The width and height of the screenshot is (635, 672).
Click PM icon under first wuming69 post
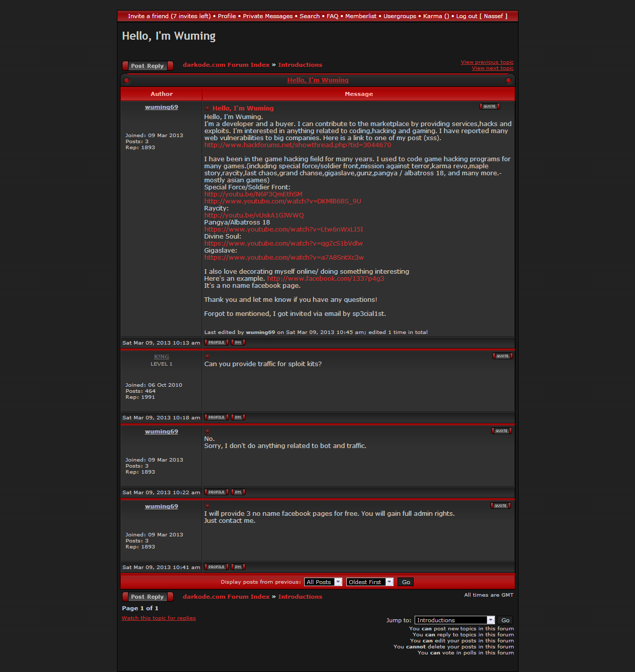[238, 343]
